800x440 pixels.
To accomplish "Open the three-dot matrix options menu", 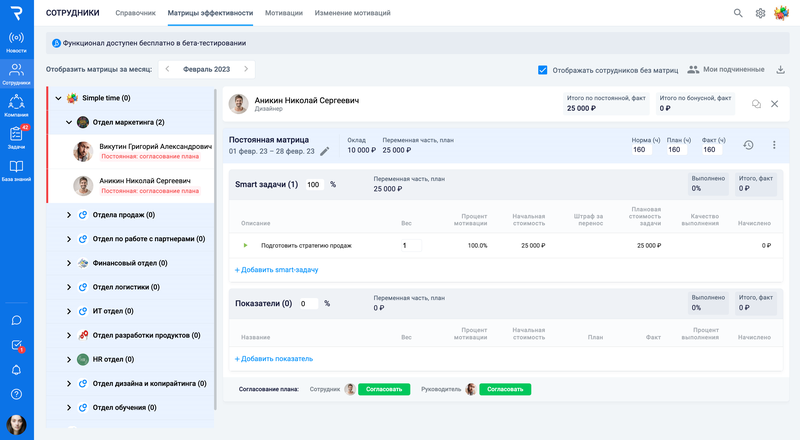I will (x=773, y=145).
